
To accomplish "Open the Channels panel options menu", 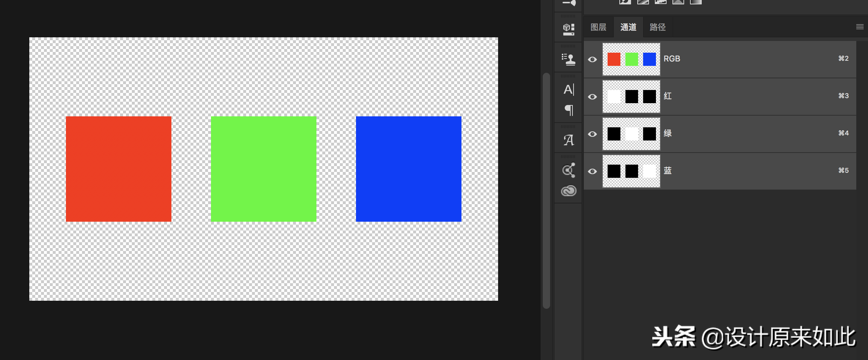I will point(860,27).
